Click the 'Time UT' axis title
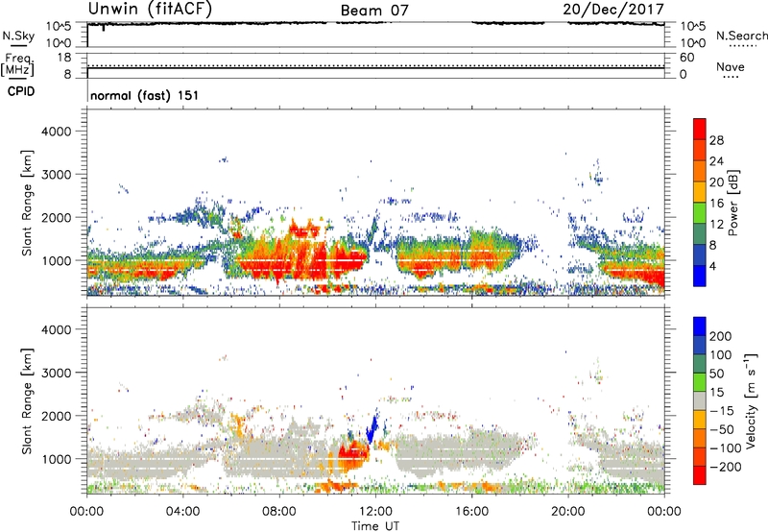 point(375,526)
